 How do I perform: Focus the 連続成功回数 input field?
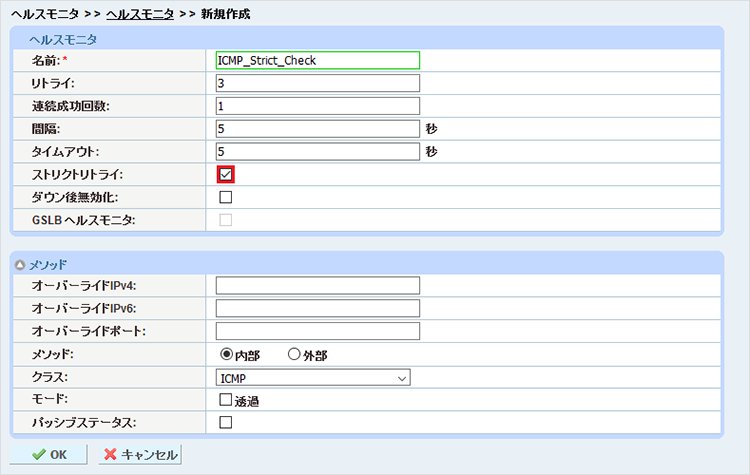pos(317,106)
